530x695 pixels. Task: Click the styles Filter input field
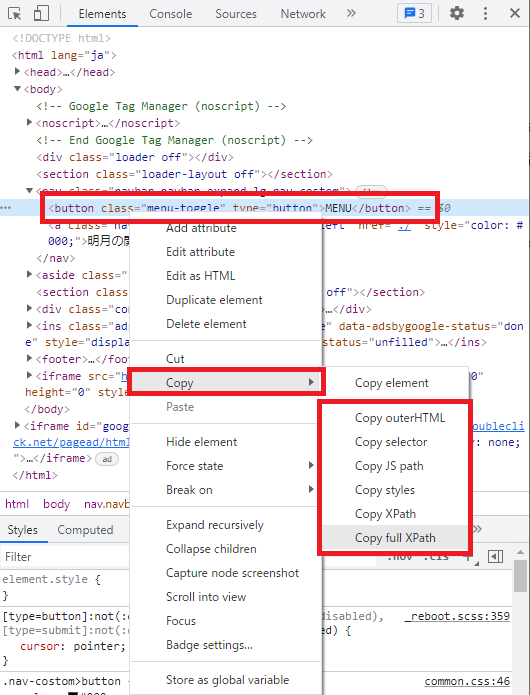pyautogui.click(x=66, y=557)
